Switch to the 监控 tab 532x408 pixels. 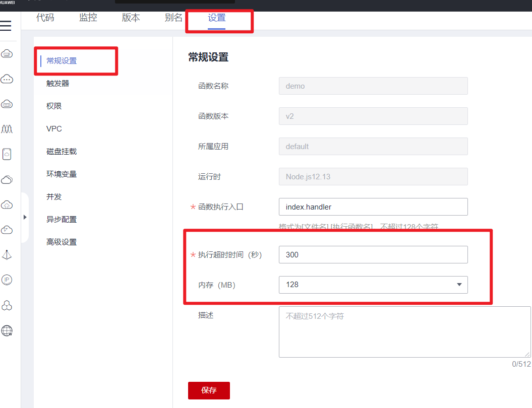tap(88, 18)
